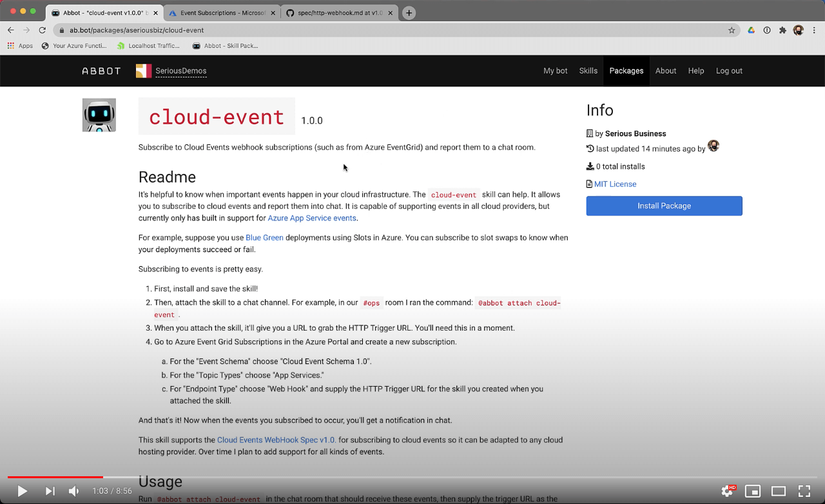Viewport: 825px width, 504px height.
Task: Select Packages menu item
Action: [626, 71]
